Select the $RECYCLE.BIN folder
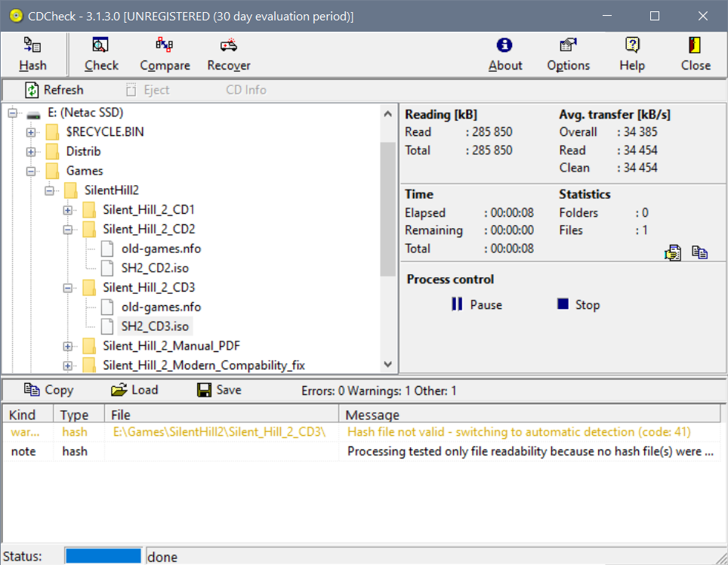 coord(105,132)
